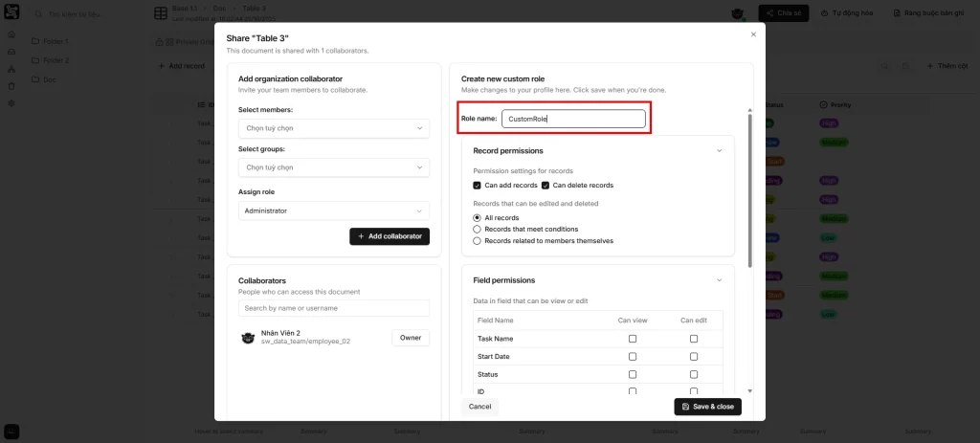The width and height of the screenshot is (980, 443).
Task: Select Records that meet conditions option
Action: click(x=478, y=230)
